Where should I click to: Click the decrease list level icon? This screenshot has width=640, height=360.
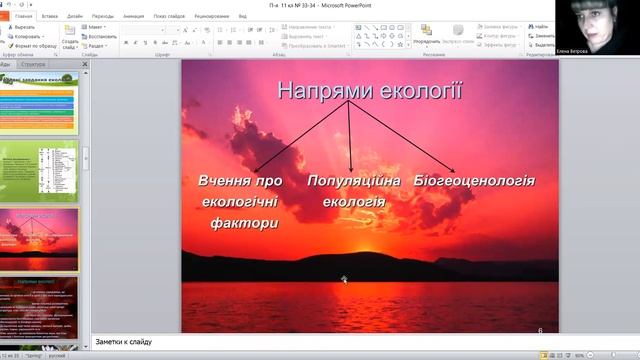250,30
